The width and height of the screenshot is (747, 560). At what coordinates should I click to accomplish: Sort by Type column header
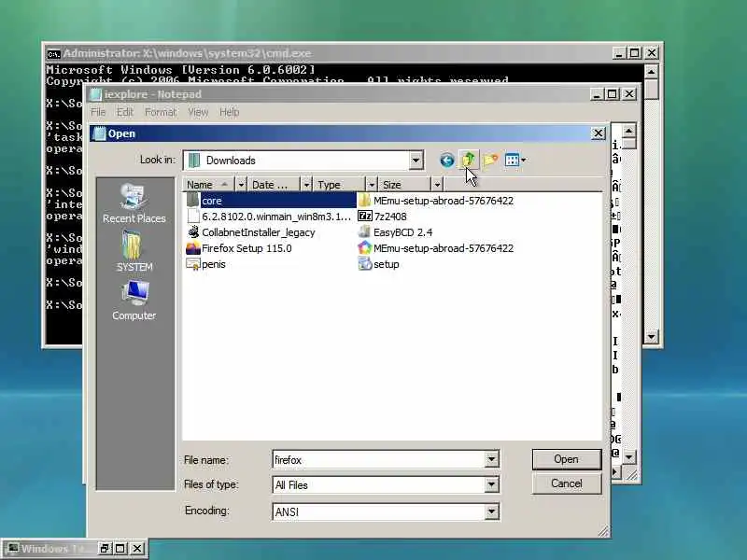339,184
